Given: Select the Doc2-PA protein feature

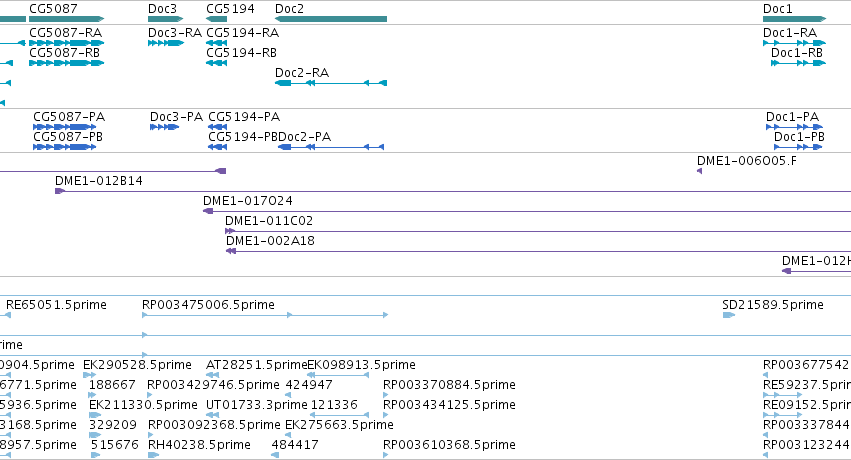Looking at the screenshot, I should (331, 147).
